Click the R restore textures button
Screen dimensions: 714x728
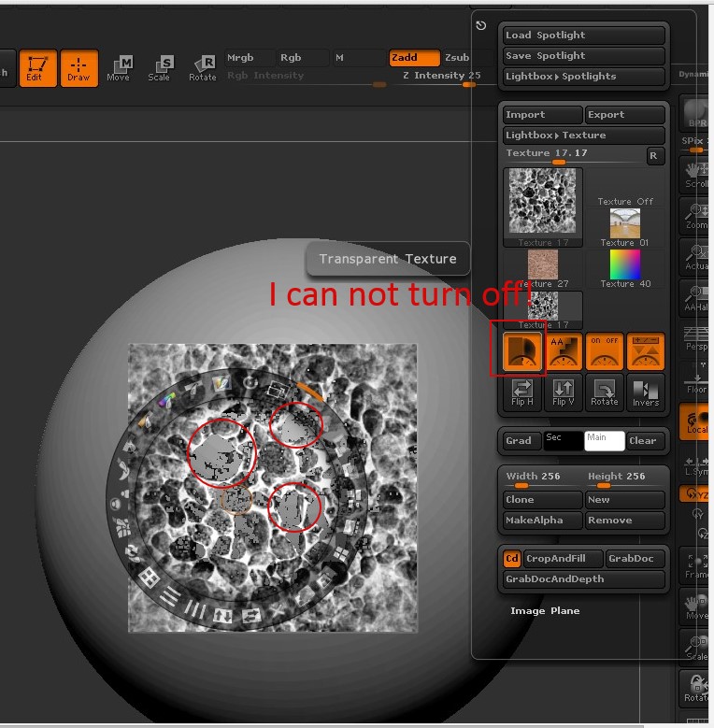[x=655, y=156]
